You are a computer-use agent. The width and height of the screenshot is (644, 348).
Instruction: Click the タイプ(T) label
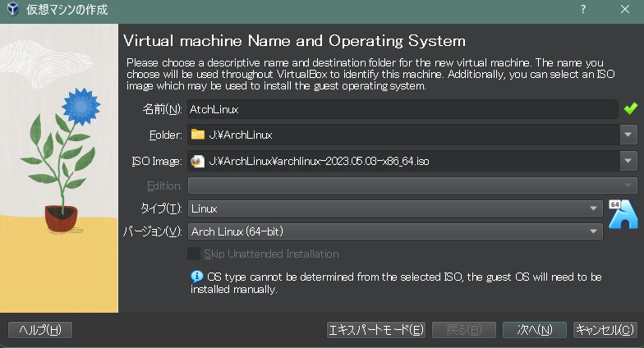(161, 208)
